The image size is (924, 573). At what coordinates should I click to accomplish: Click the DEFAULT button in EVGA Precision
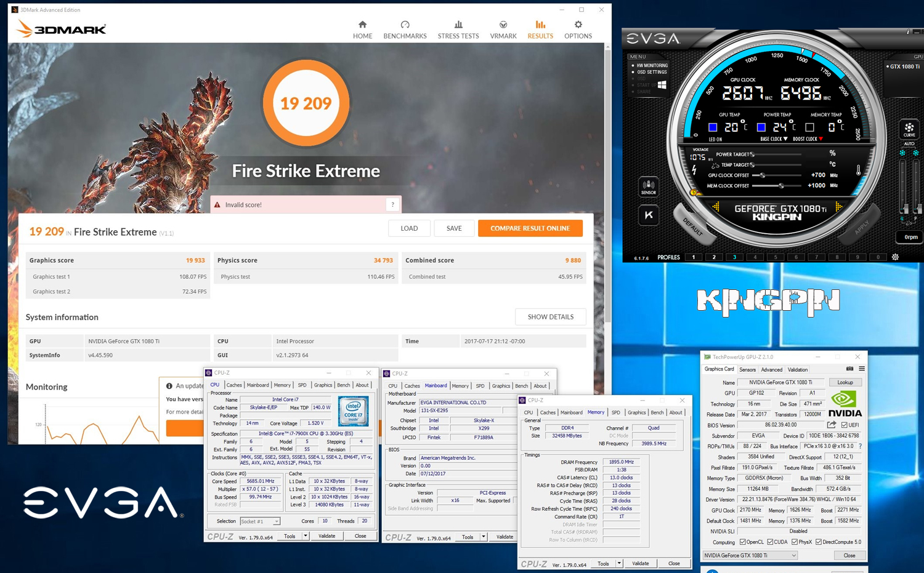click(694, 227)
